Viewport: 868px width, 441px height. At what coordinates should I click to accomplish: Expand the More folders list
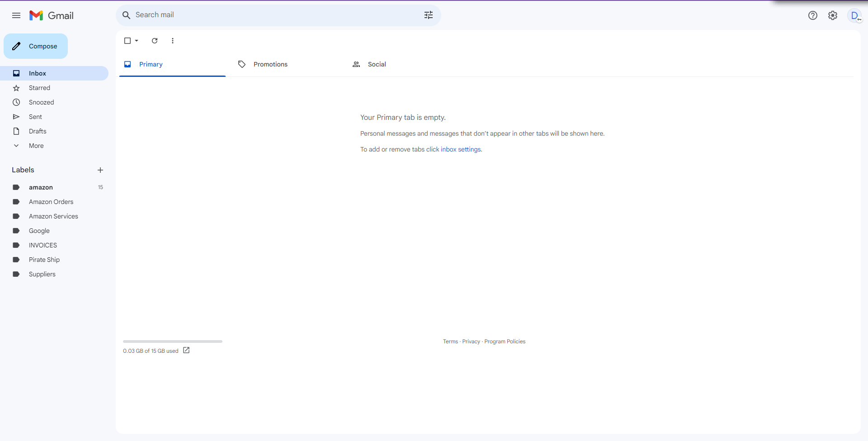click(x=54, y=146)
